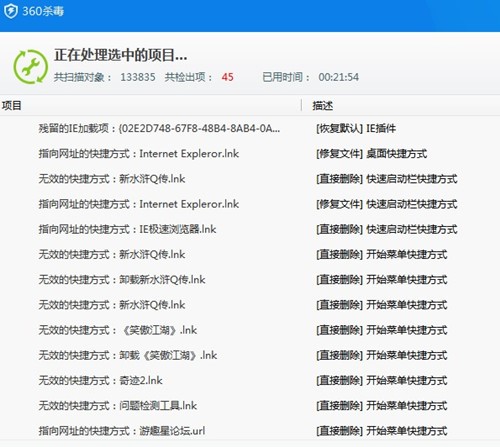The image size is (500, 447).
Task: Select 新水浒Q传.lnk row in quick launch bar
Action: [250, 179]
